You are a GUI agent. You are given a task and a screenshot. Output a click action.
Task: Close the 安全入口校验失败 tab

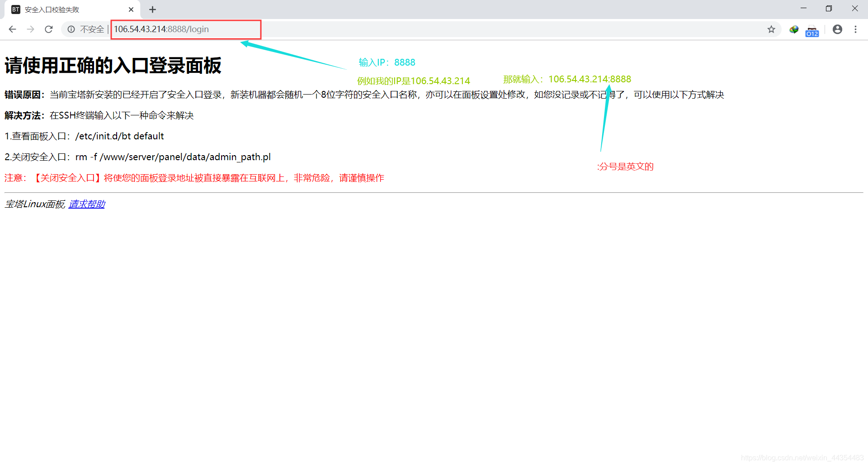[131, 9]
